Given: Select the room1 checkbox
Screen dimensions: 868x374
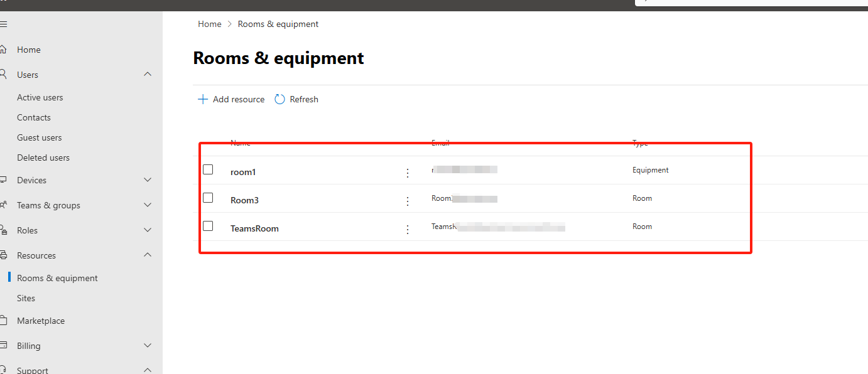Looking at the screenshot, I should pos(208,169).
